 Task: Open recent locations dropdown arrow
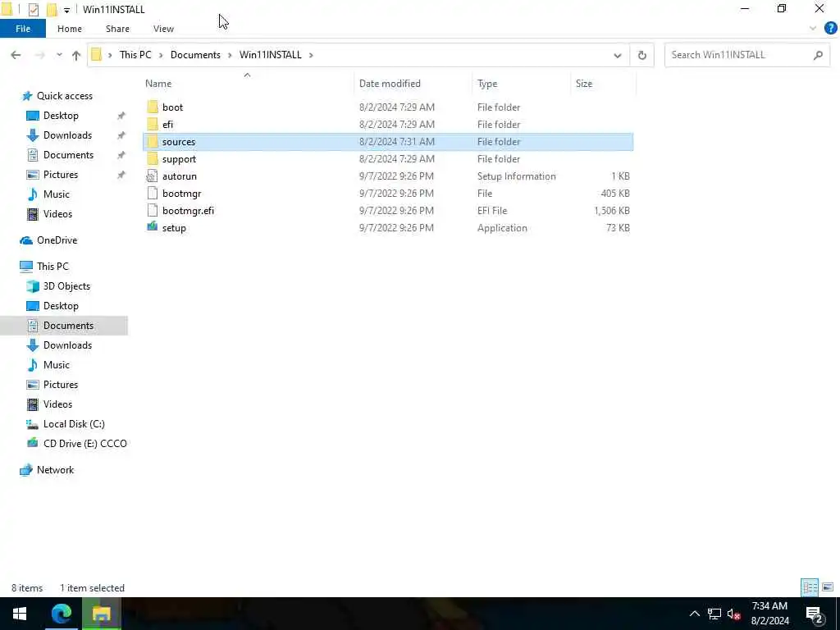click(59, 55)
